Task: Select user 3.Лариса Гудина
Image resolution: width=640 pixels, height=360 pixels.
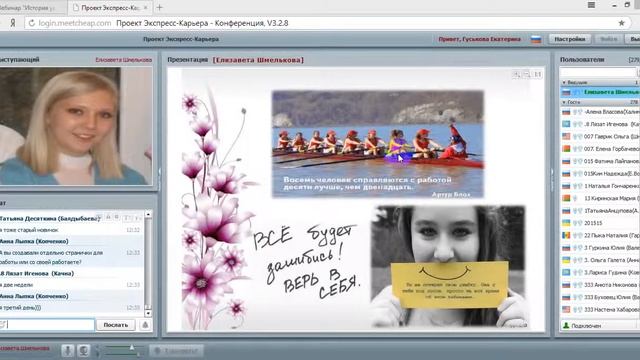Action: pos(600,272)
